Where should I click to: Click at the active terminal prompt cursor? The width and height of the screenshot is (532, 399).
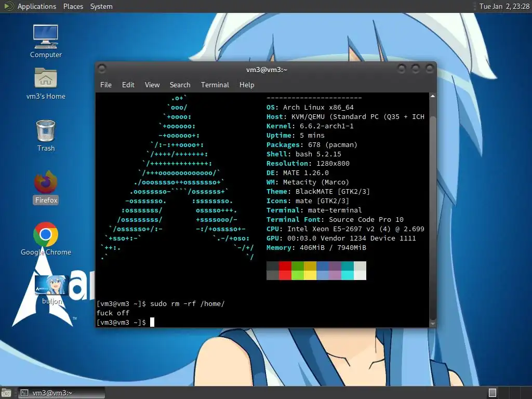pos(152,322)
